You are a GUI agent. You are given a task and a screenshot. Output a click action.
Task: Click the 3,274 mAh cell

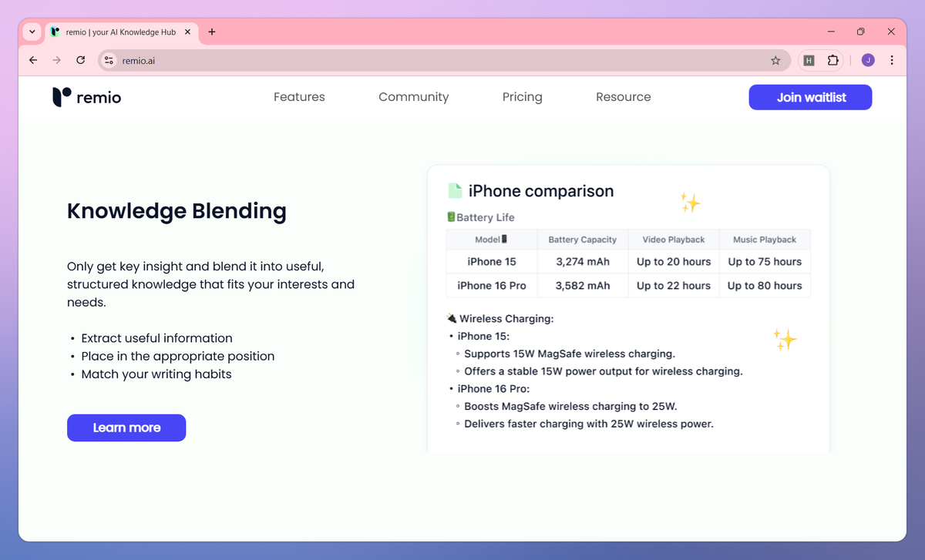pyautogui.click(x=583, y=262)
